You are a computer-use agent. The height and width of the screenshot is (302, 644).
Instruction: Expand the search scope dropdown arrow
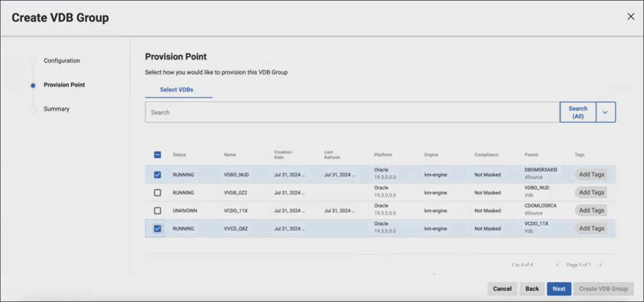click(605, 112)
